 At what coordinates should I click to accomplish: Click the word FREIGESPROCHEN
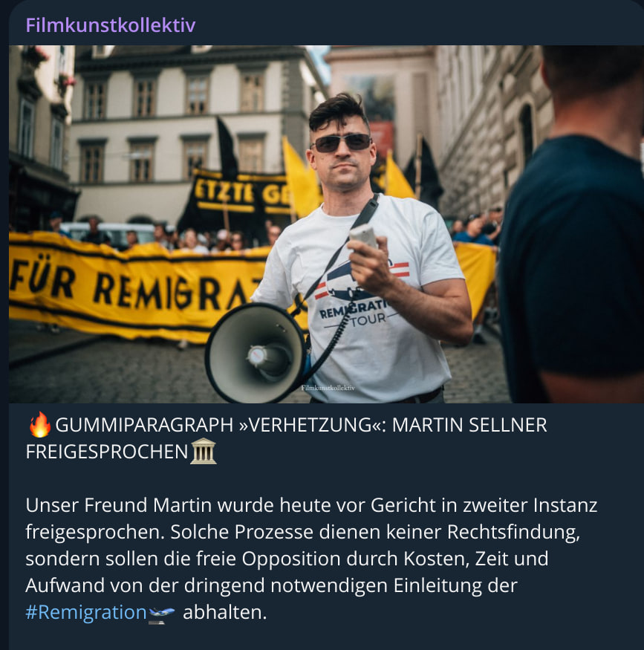(x=107, y=452)
